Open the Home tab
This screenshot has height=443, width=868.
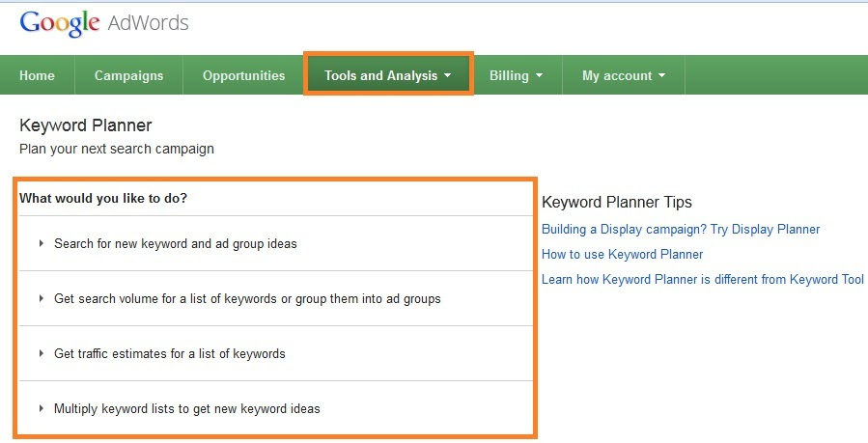(x=37, y=76)
